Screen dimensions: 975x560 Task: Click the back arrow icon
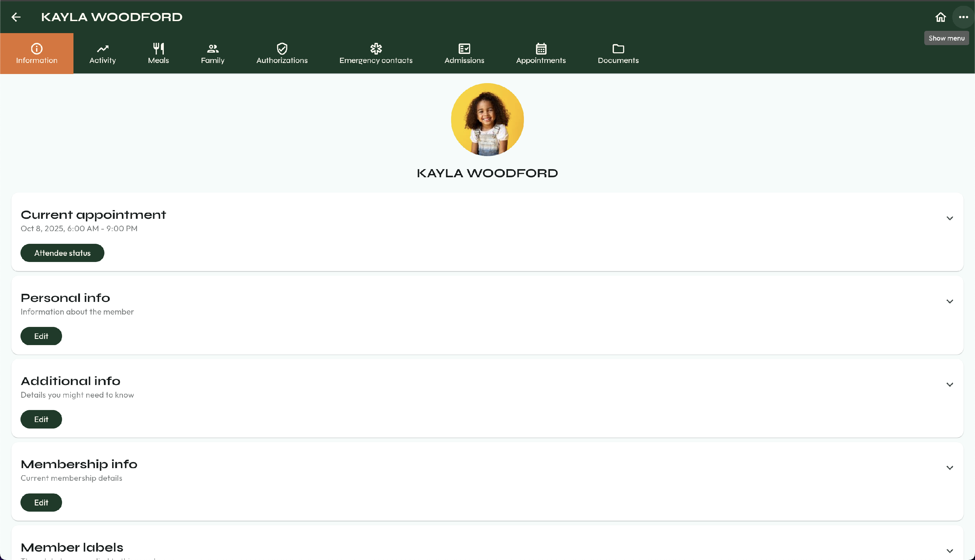(16, 17)
